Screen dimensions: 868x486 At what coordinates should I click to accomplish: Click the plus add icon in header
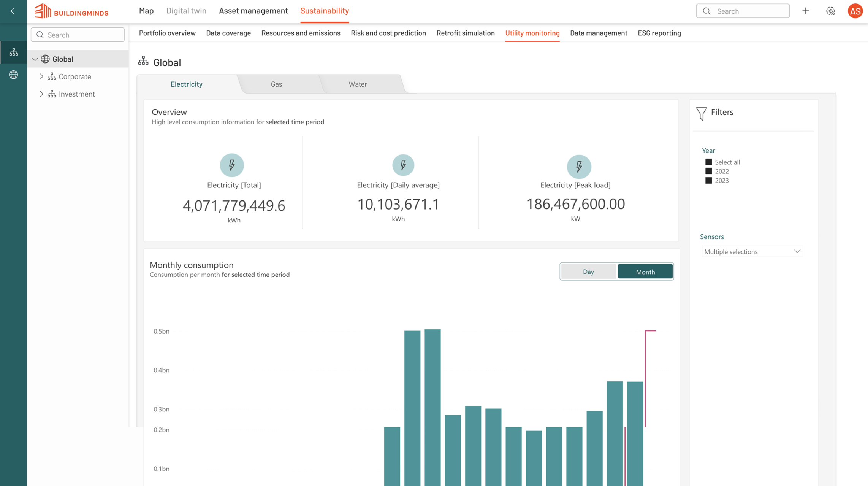(805, 11)
